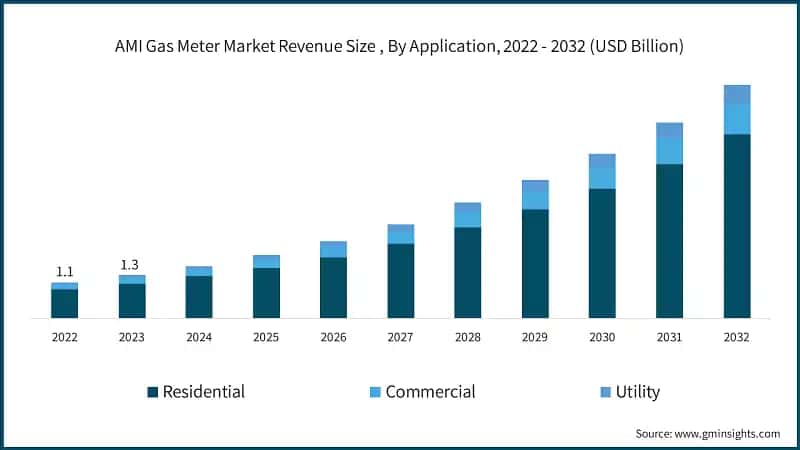Click the 1.1 value label above 2022 bar
Viewport: 800px width, 450px height.
pyautogui.click(x=64, y=271)
